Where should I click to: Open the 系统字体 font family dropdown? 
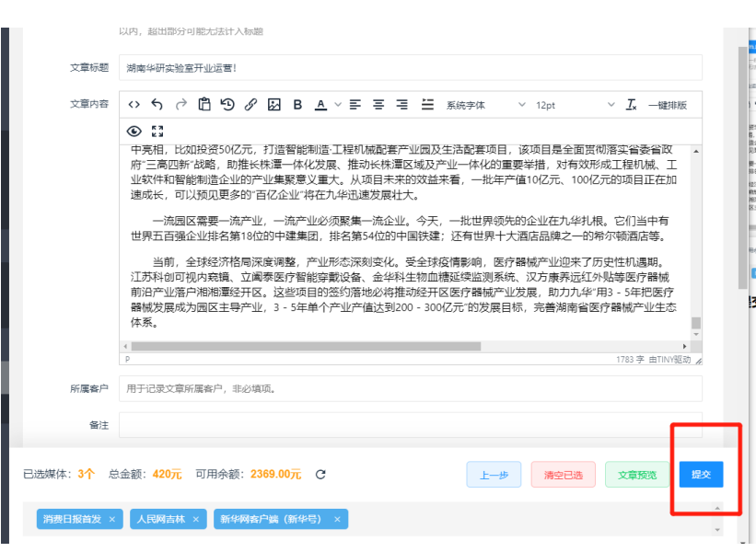click(x=479, y=105)
